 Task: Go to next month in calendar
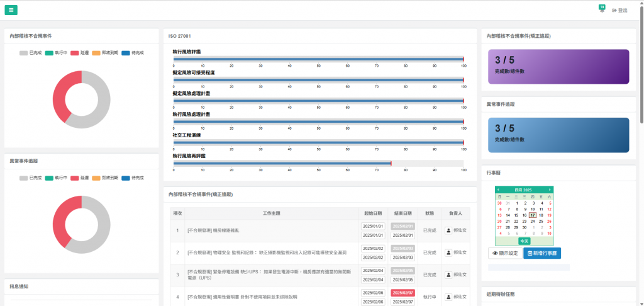pos(550,190)
